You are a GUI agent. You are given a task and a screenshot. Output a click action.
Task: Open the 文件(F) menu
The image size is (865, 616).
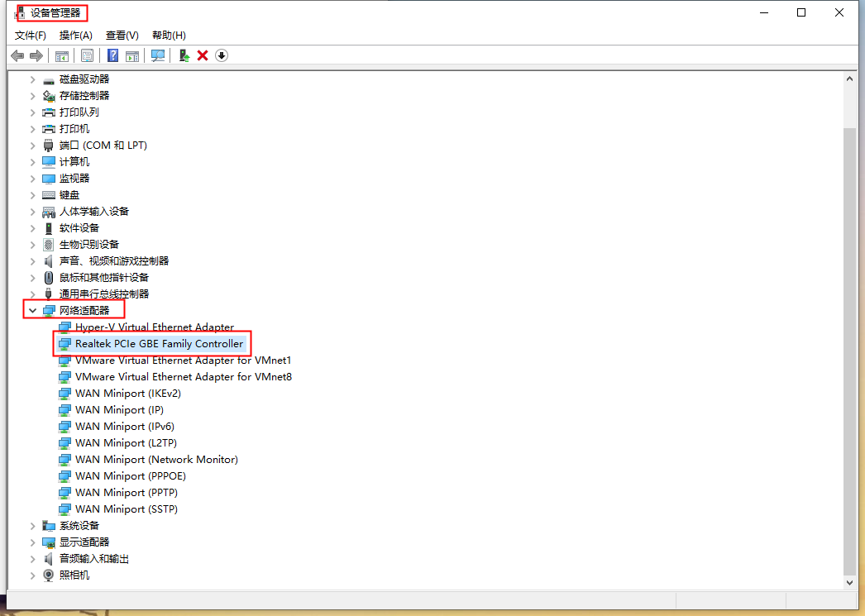(x=31, y=35)
